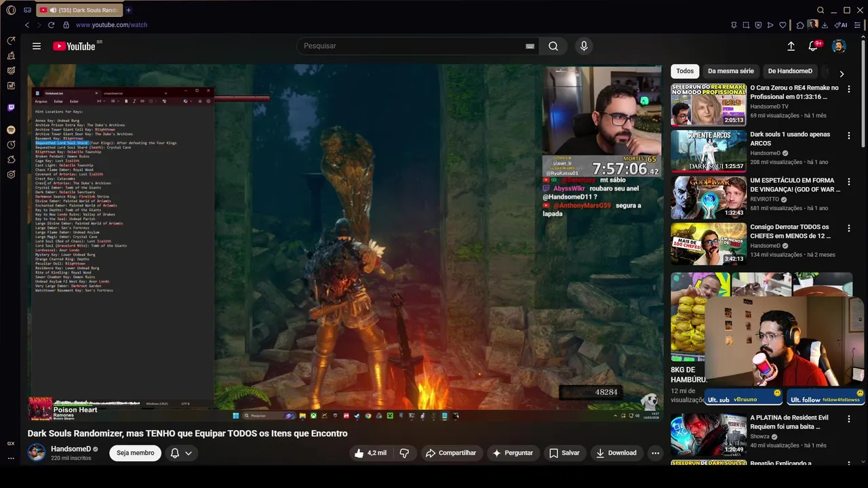Show more filter chips with arrow
The height and width of the screenshot is (488, 868).
842,73
